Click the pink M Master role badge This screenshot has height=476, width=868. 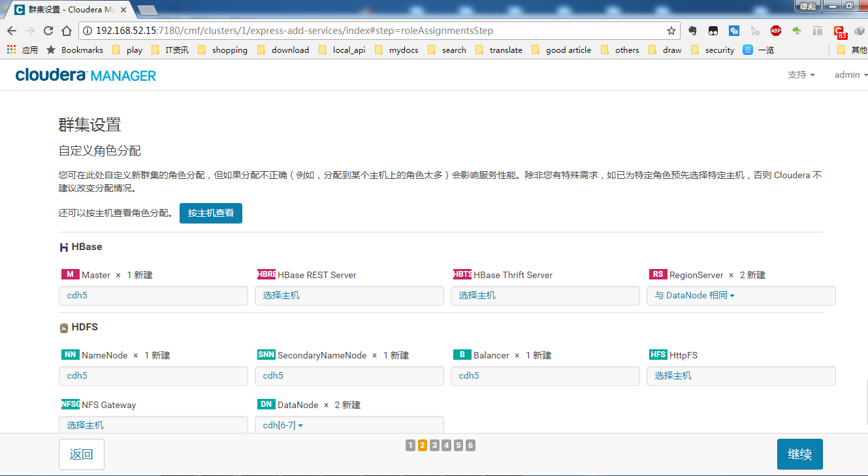click(x=70, y=274)
